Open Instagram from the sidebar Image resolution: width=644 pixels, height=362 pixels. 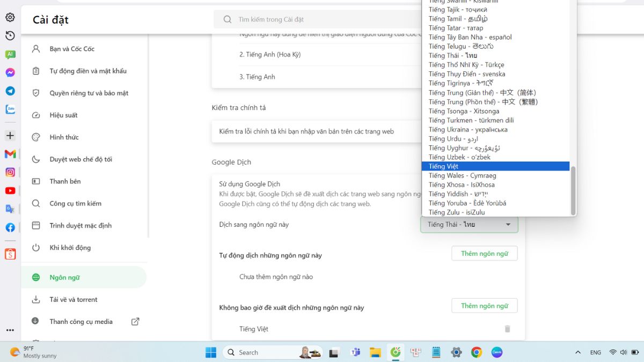[x=10, y=172]
